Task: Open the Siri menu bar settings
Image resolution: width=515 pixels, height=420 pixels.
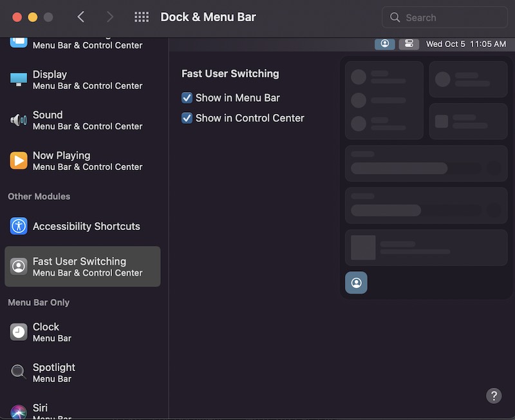Action: [x=40, y=409]
